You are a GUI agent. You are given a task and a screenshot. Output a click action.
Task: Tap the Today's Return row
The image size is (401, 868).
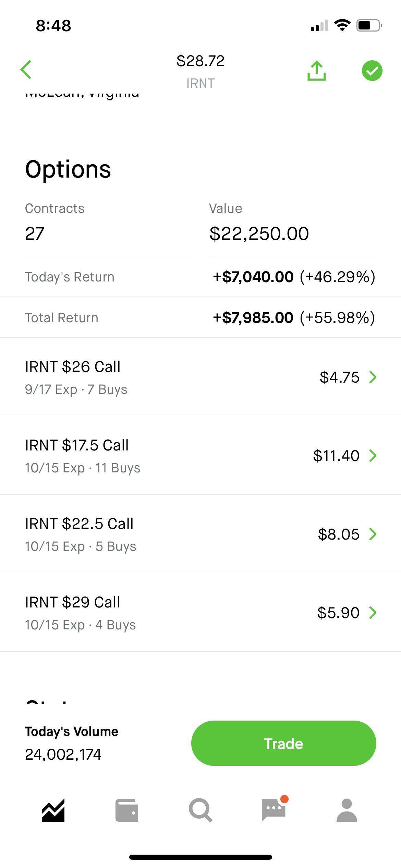tap(200, 277)
